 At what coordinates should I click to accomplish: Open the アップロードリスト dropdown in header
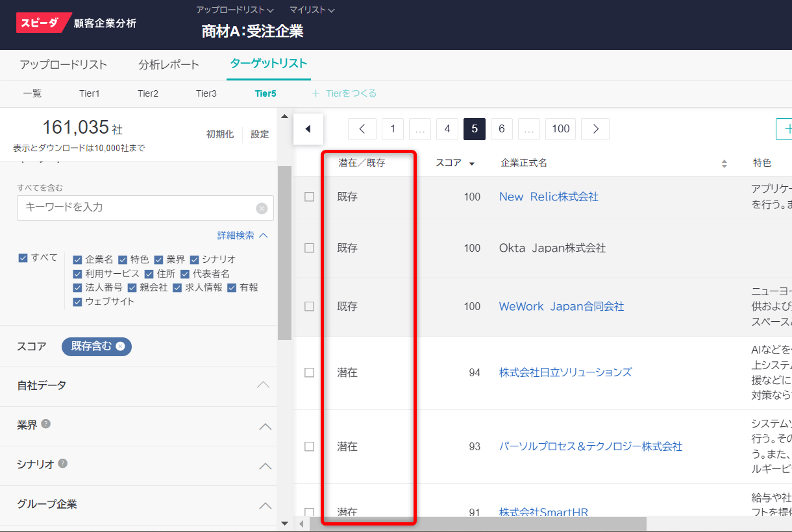[x=234, y=10]
